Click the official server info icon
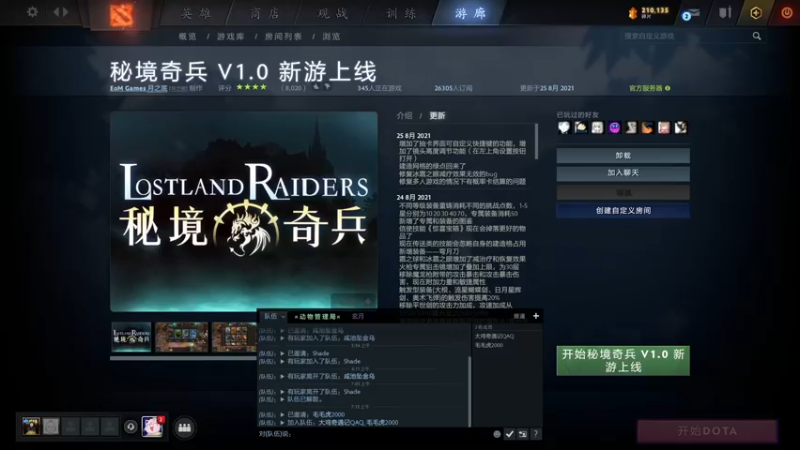 (667, 88)
